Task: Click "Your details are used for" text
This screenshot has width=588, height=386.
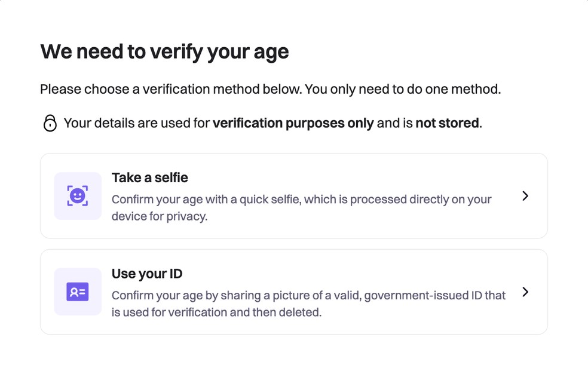Action: (x=137, y=123)
